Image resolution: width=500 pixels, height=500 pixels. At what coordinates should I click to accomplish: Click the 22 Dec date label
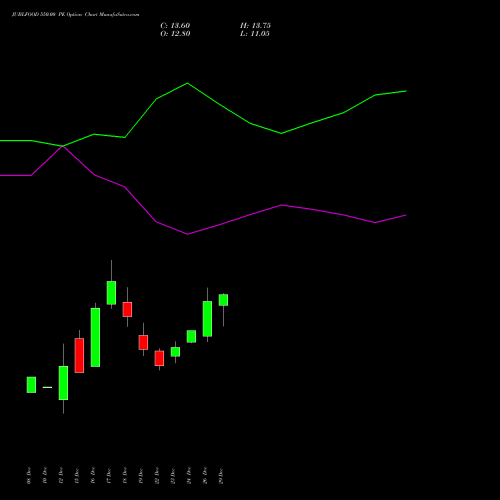tap(157, 476)
